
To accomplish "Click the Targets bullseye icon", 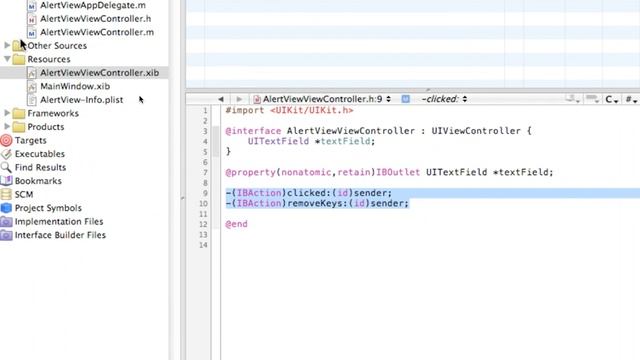I will (6, 140).
